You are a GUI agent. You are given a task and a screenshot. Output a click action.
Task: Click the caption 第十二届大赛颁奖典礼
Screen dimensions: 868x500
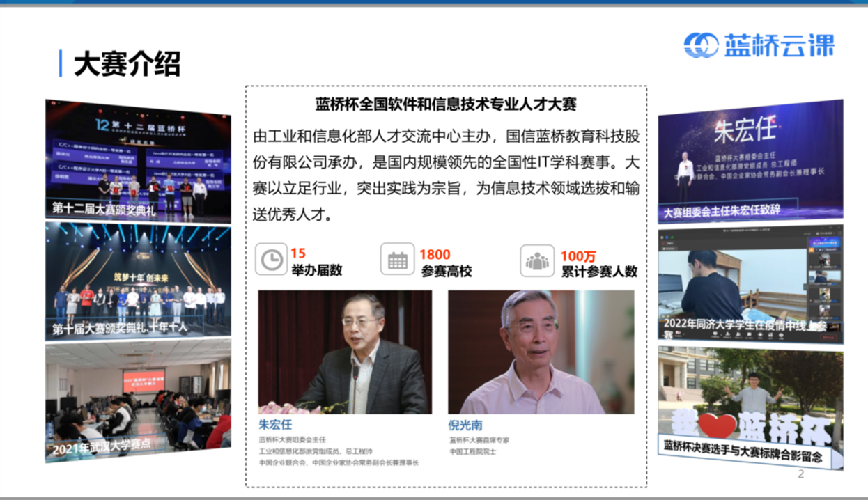(104, 210)
